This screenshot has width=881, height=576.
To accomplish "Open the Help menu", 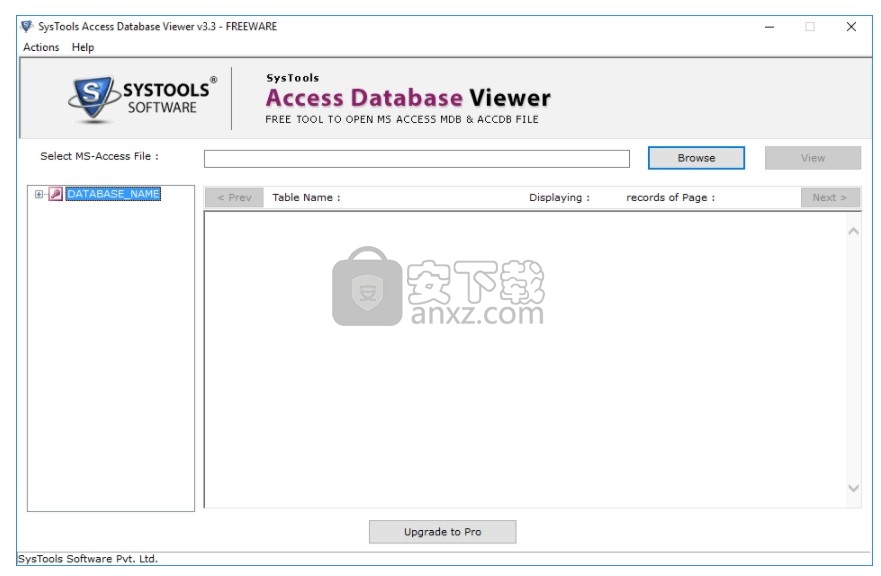I will [x=83, y=47].
